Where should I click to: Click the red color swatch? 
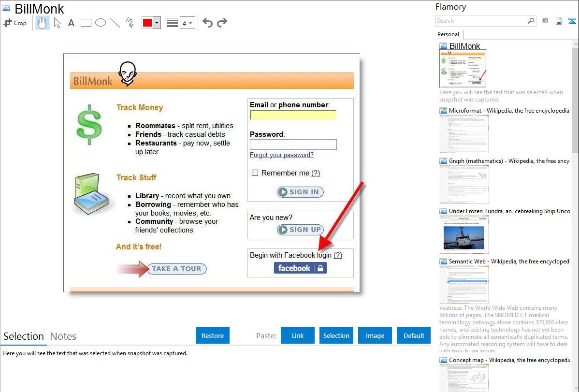click(x=147, y=23)
